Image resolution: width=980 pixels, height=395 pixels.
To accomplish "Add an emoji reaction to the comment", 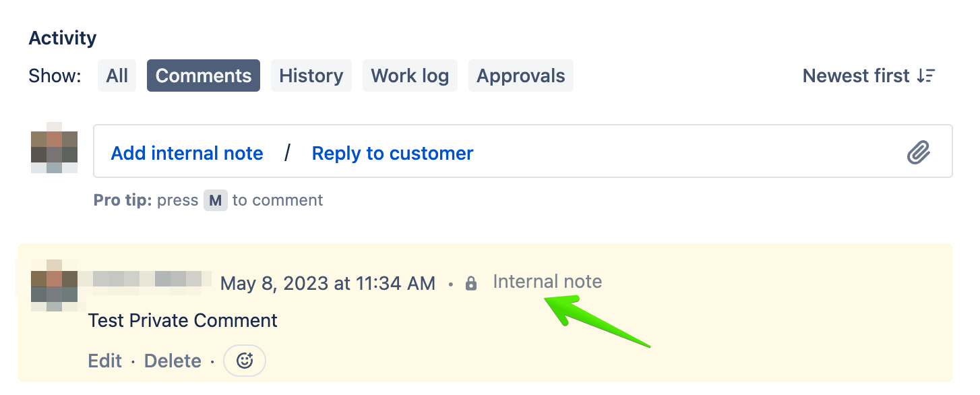I will [244, 360].
